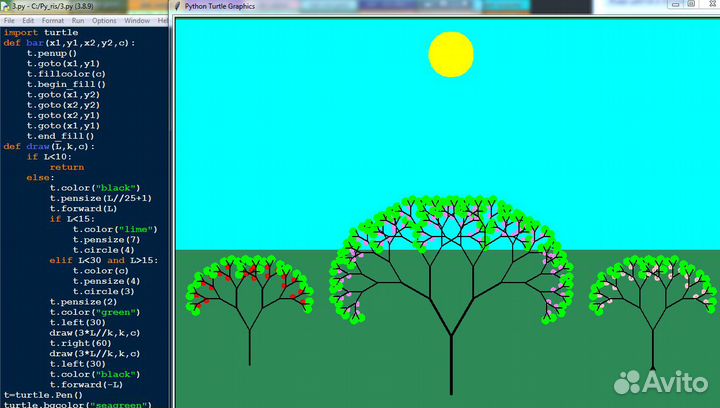Image resolution: width=720 pixels, height=408 pixels.
Task: Focus the Python Turtle Graphics window title
Action: coord(220,6)
